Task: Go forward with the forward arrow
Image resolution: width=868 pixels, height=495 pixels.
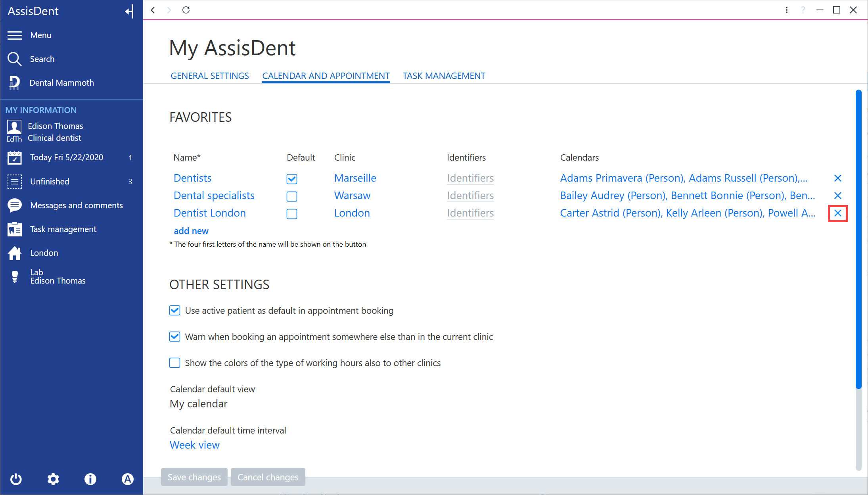Action: 169,10
